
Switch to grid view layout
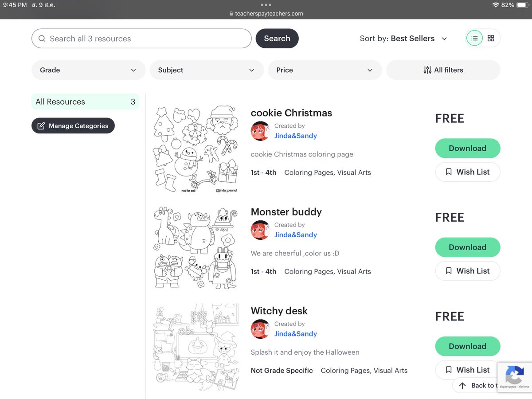point(491,38)
